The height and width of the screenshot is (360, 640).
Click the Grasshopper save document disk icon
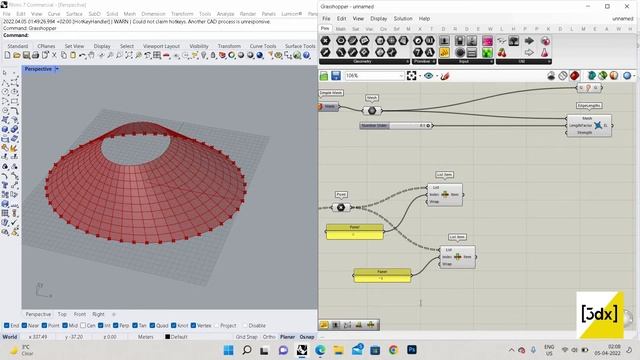pos(336,76)
